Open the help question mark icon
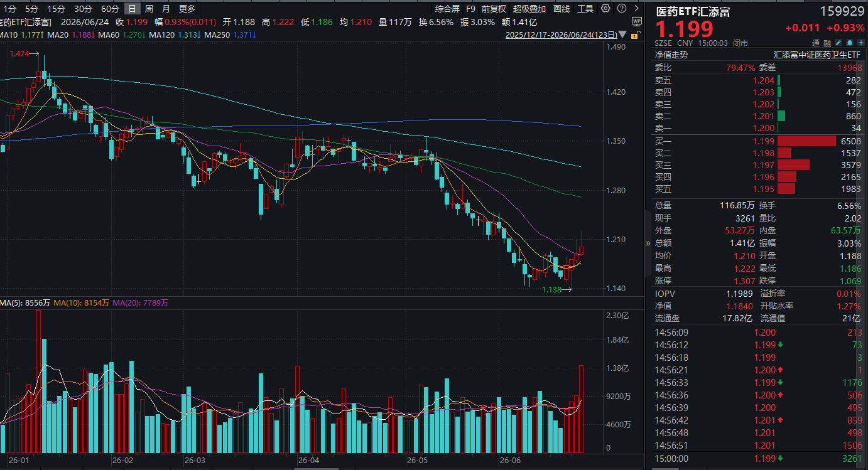The image size is (868, 470). (x=622, y=8)
